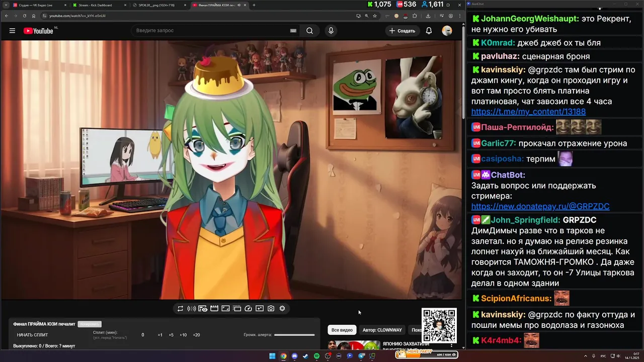Image resolution: width=644 pixels, height=362 pixels.
Task: Click the +5 split minutes button
Action: 171,335
